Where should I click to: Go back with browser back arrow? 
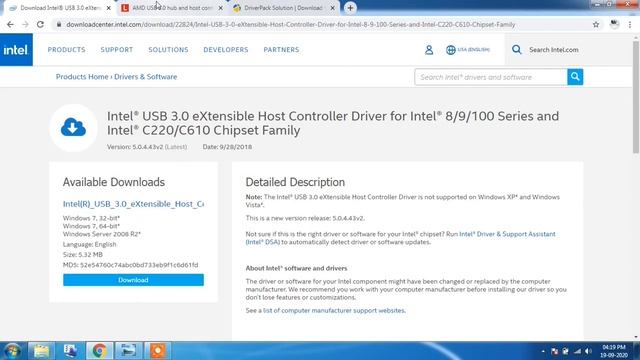[x=10, y=24]
